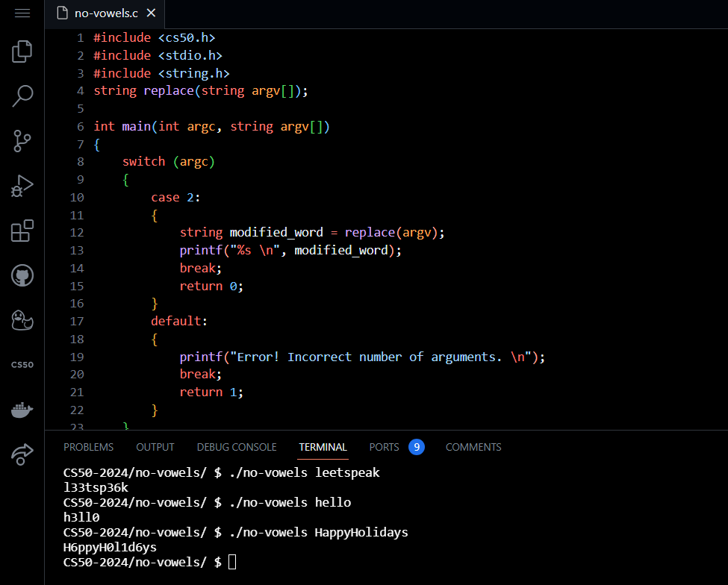The height and width of the screenshot is (585, 728).
Task: Click 'Error! Incorrect number of arguments.' string
Action: click(x=370, y=357)
